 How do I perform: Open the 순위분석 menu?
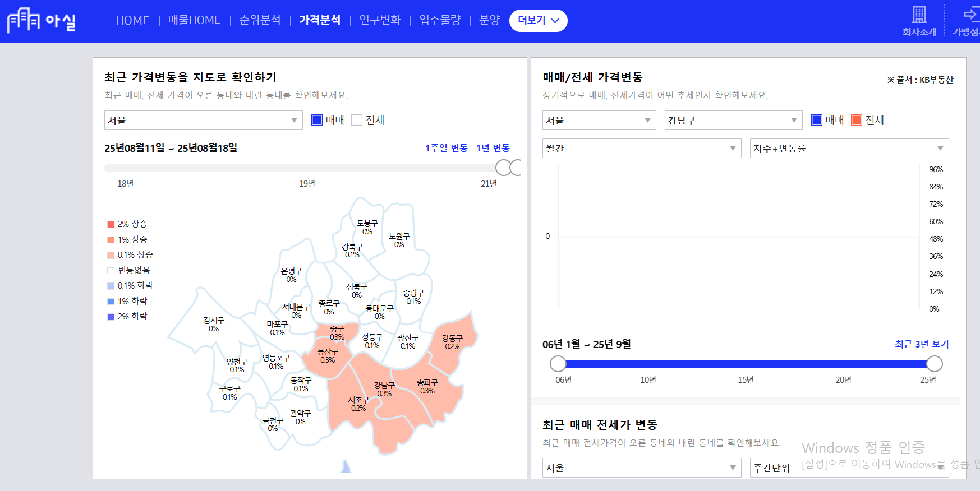coord(260,20)
